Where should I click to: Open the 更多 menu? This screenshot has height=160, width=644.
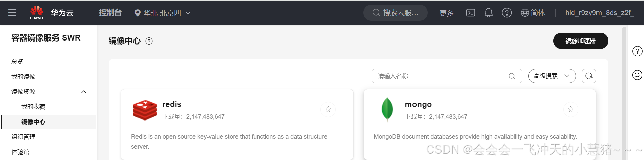tap(446, 13)
